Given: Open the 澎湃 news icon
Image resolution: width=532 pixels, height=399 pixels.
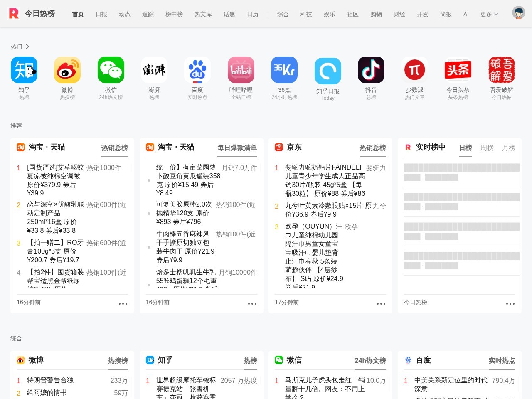Looking at the screenshot, I should pyautogui.click(x=154, y=70).
